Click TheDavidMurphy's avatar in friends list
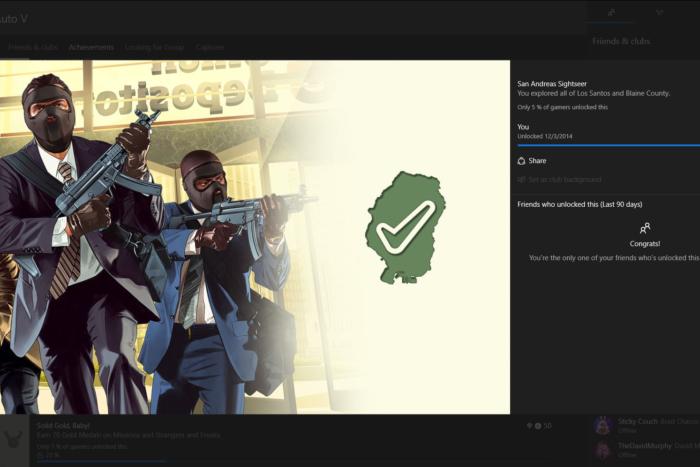 click(603, 450)
